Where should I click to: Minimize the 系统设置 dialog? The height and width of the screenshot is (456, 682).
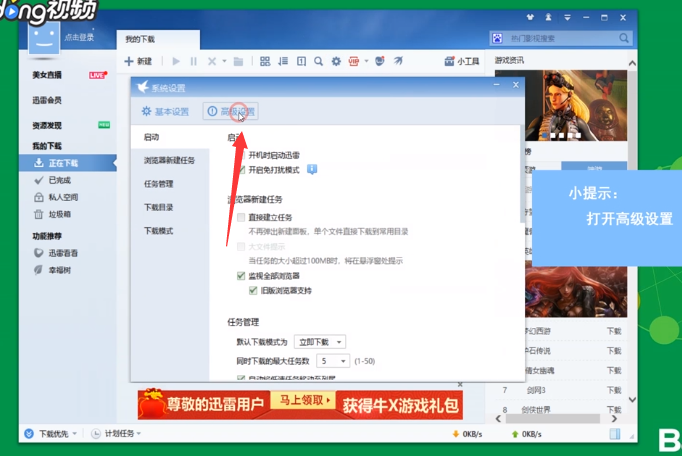click(x=497, y=85)
